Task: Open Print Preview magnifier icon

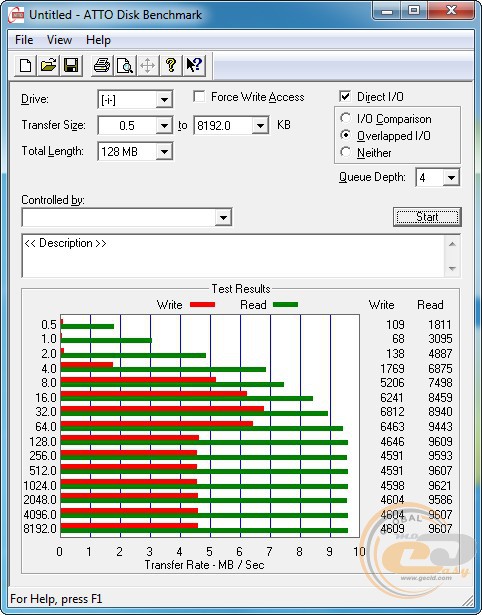Action: pos(125,66)
